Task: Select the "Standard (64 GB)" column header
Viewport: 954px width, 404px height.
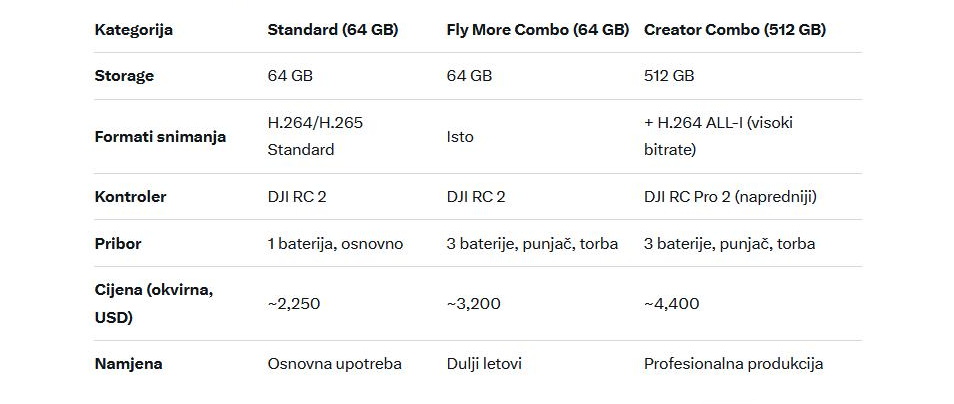Action: pyautogui.click(x=333, y=29)
